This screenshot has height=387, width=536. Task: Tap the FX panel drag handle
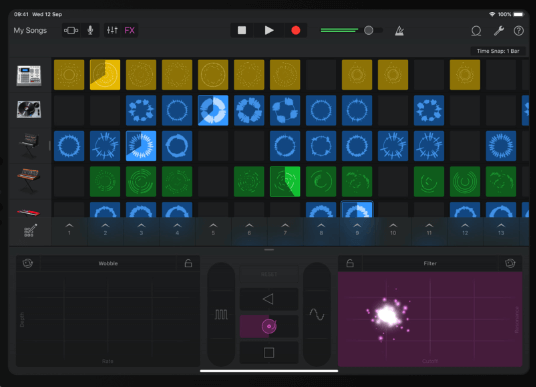[269, 250]
